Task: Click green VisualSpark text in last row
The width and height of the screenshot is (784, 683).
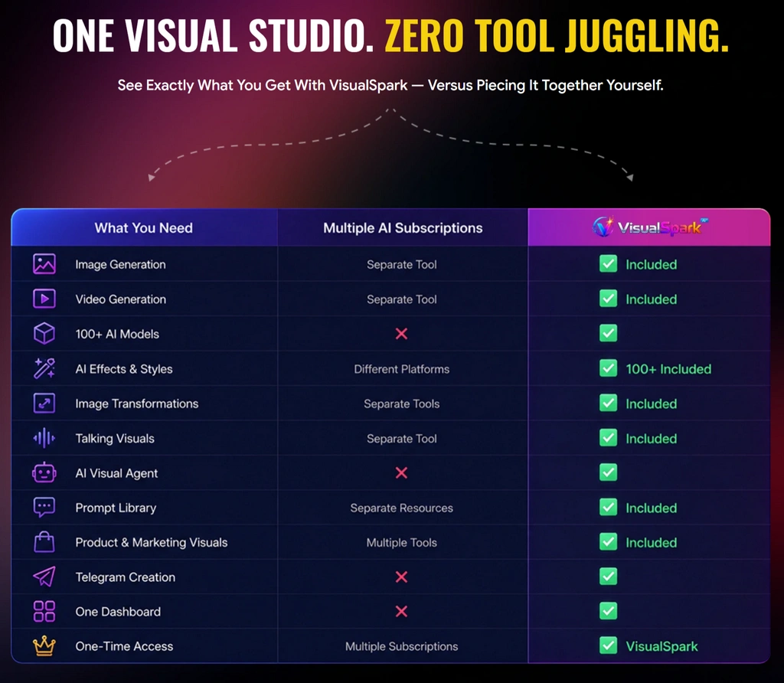Action: click(x=661, y=646)
